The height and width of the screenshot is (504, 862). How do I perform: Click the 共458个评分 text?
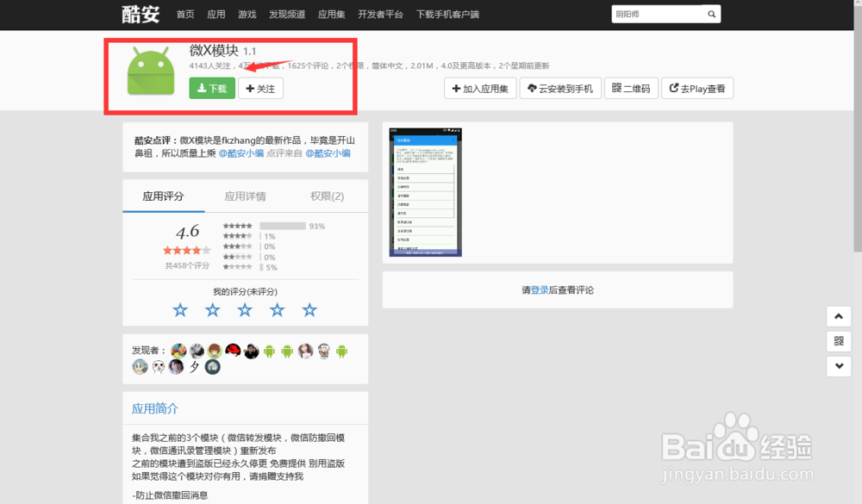[187, 265]
